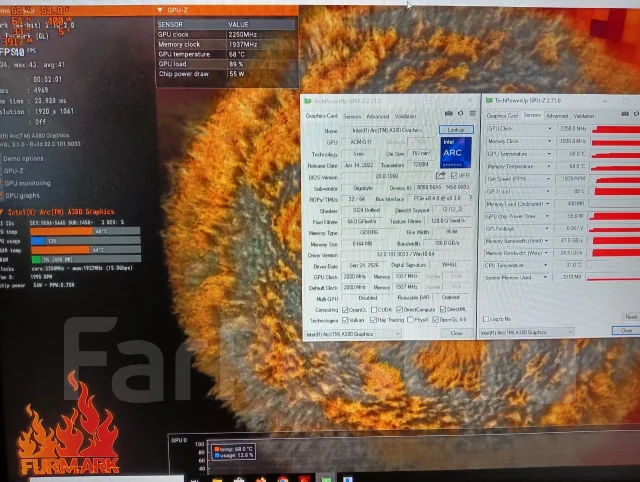Toggle the OpenGL 4.6 checkbox
The height and width of the screenshot is (482, 640).
click(x=436, y=319)
